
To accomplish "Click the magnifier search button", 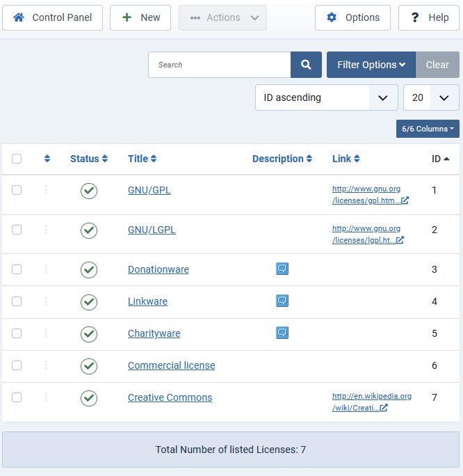I will pyautogui.click(x=306, y=65).
